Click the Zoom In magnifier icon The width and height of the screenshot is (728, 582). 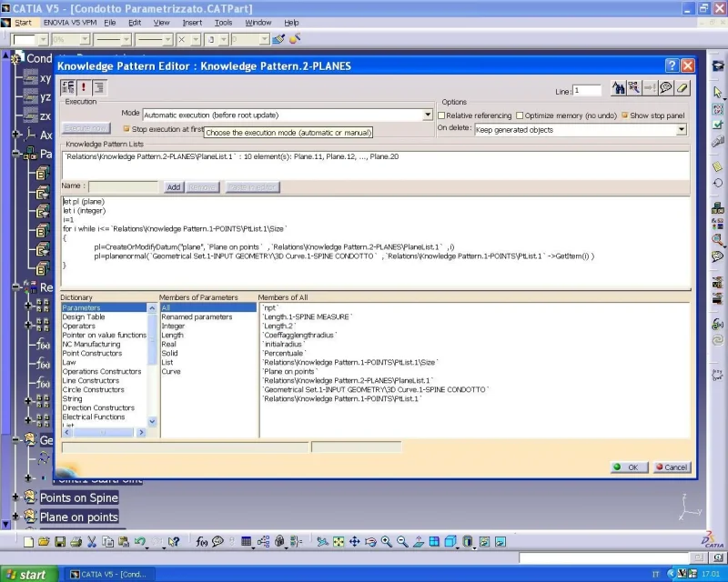(386, 542)
